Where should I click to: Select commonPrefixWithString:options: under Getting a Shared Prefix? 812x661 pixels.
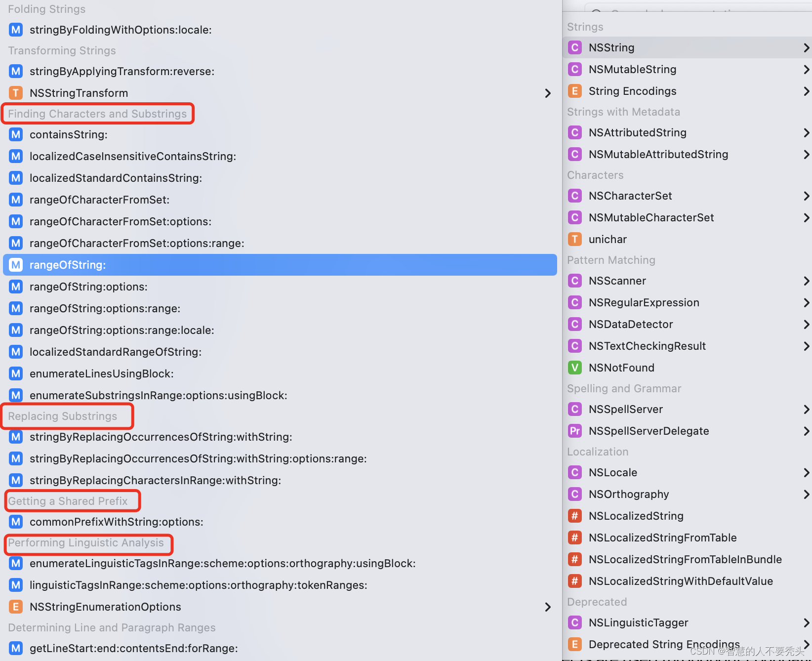[117, 522]
